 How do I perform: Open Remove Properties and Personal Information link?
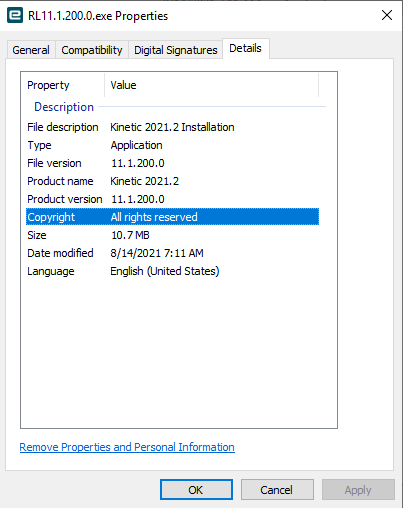[x=127, y=447]
